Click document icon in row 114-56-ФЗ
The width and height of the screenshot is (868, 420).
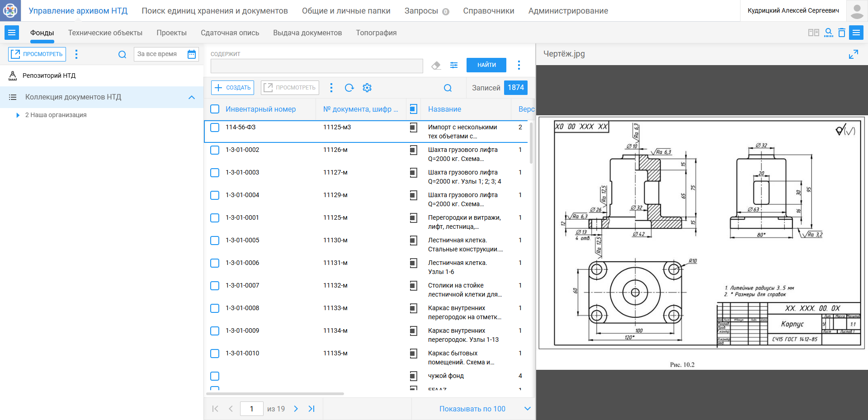pyautogui.click(x=413, y=127)
